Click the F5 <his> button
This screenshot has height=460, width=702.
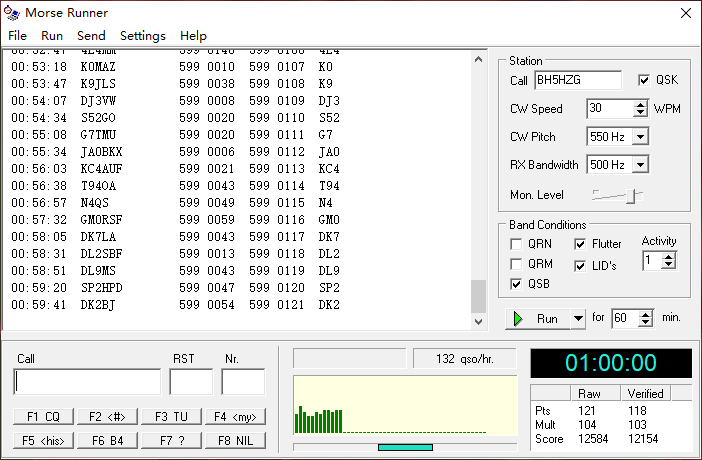click(43, 441)
